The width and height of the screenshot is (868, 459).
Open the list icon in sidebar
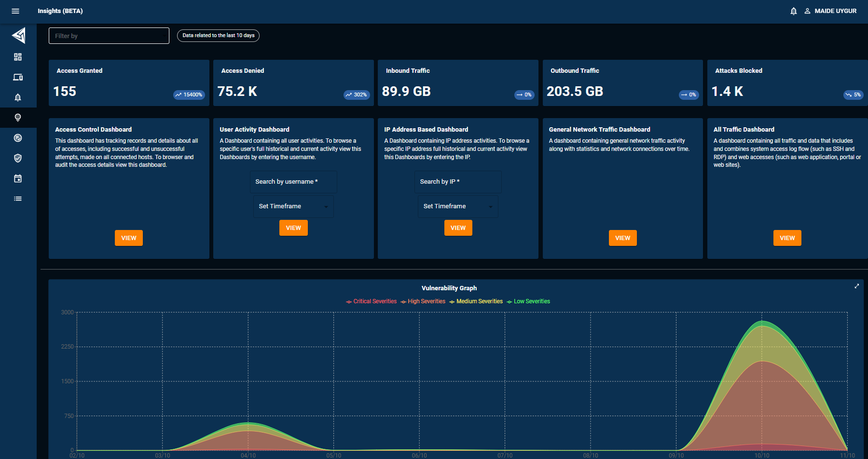18,199
